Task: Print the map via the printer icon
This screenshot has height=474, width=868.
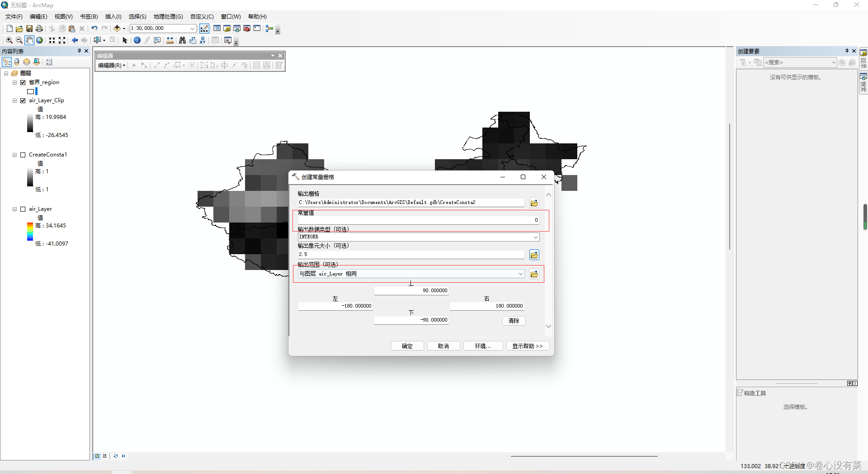Action: 39,28
